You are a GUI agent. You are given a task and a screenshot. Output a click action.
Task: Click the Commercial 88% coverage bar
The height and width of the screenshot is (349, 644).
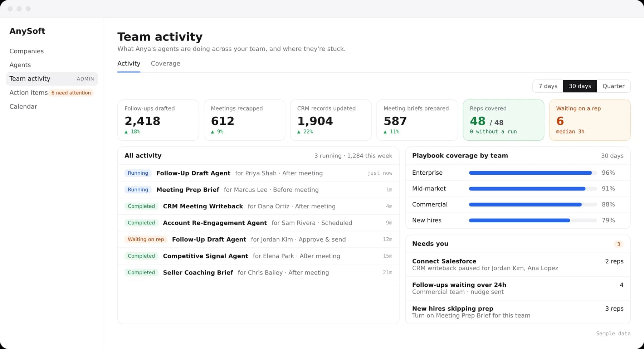(x=533, y=205)
